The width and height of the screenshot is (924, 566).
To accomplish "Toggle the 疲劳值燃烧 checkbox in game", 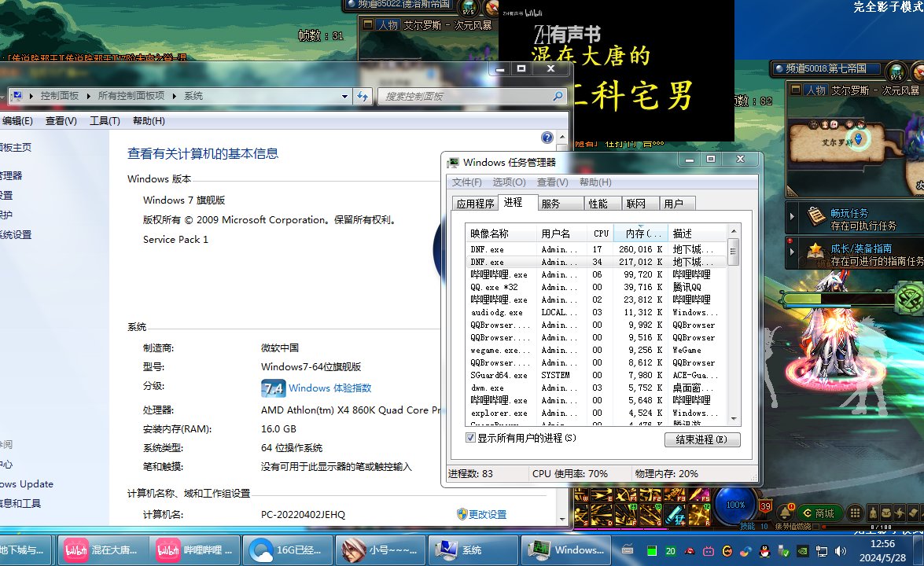I will [x=815, y=526].
